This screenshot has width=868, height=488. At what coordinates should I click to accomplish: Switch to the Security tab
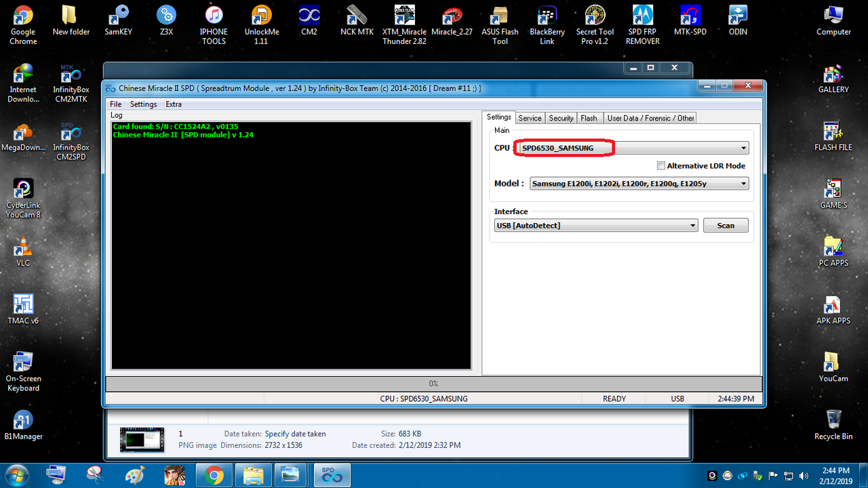tap(561, 118)
